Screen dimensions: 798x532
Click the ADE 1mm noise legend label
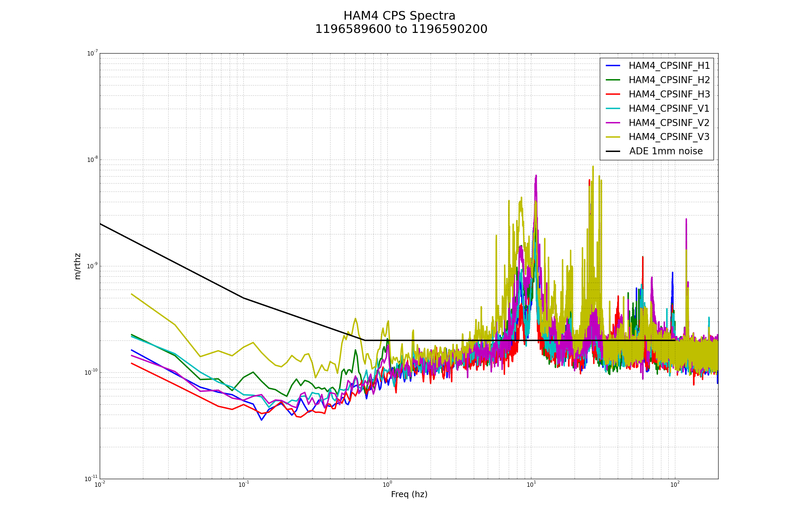point(666,151)
